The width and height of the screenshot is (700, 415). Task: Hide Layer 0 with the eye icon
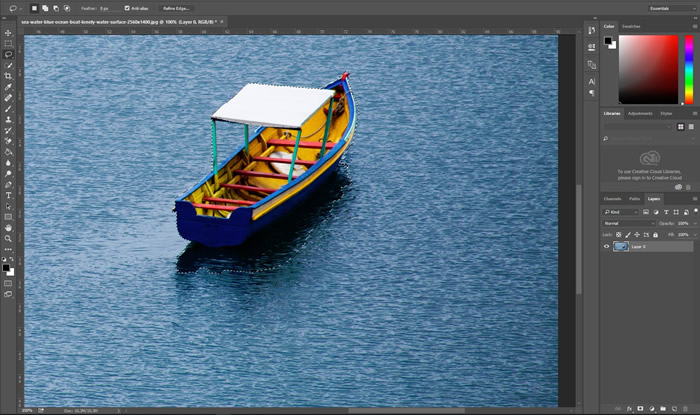(606, 246)
